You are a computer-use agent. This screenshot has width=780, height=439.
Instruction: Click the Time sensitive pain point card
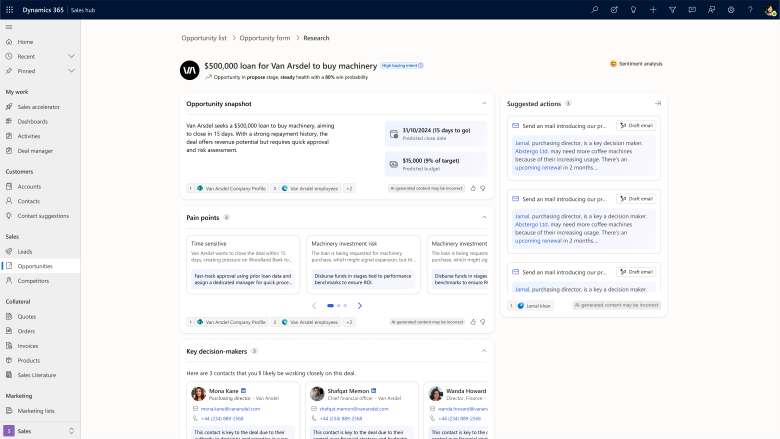pyautogui.click(x=243, y=264)
